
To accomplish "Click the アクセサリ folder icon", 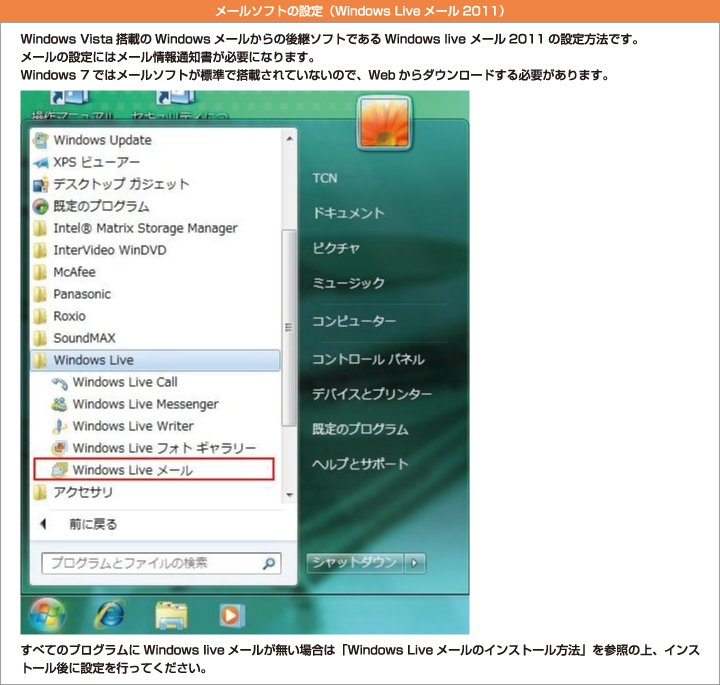I will pyautogui.click(x=40, y=492).
